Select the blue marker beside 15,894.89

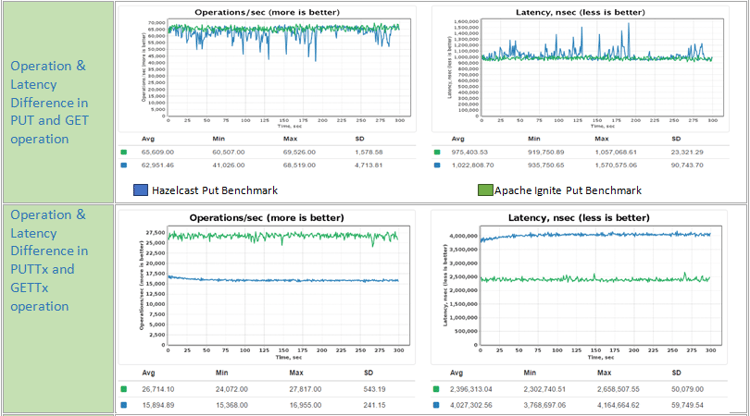click(124, 405)
